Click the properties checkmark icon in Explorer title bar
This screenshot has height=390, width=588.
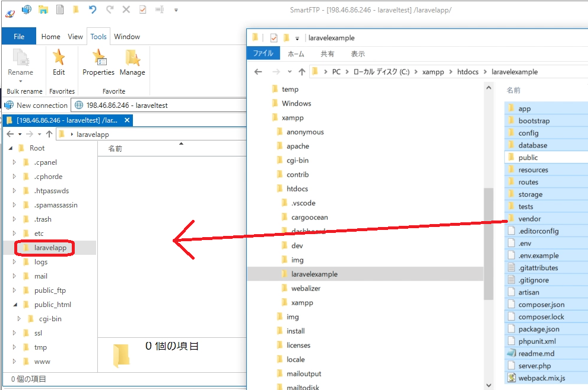[274, 37]
